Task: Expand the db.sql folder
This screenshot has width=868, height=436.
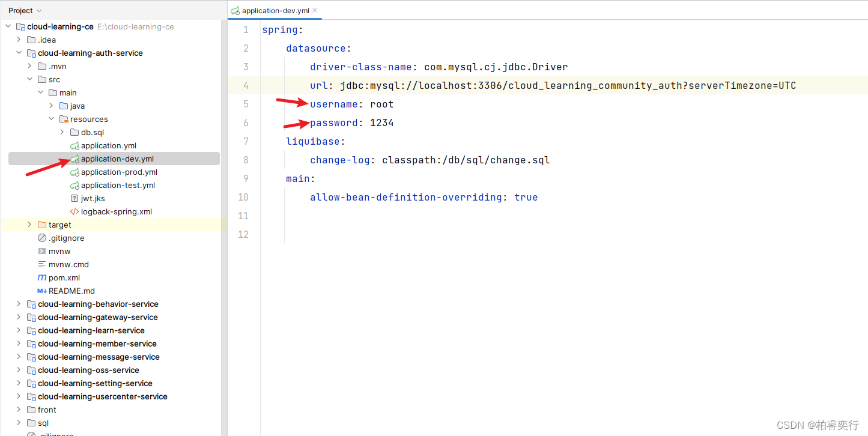Action: (62, 132)
